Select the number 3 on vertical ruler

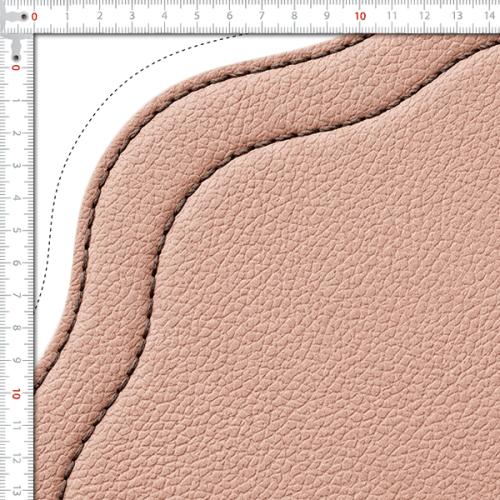(16, 165)
